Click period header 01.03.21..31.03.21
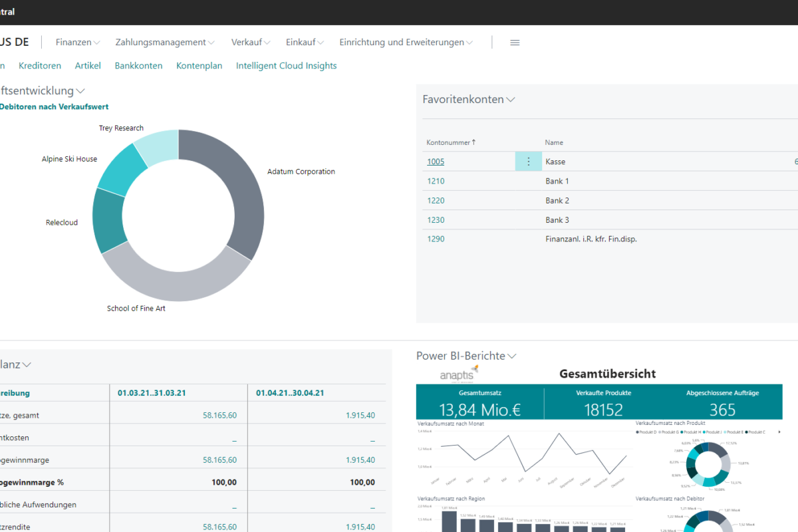Image resolution: width=798 pixels, height=532 pixels. 152,393
